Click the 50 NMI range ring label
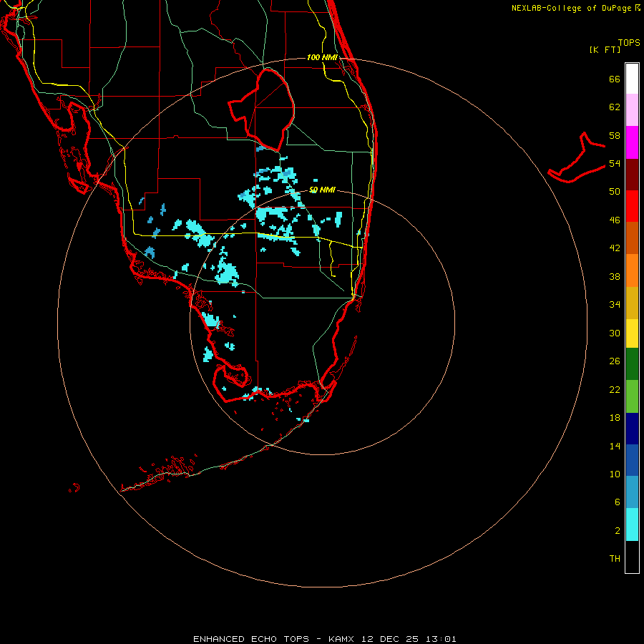This screenshot has height=644, width=644. tap(322, 190)
